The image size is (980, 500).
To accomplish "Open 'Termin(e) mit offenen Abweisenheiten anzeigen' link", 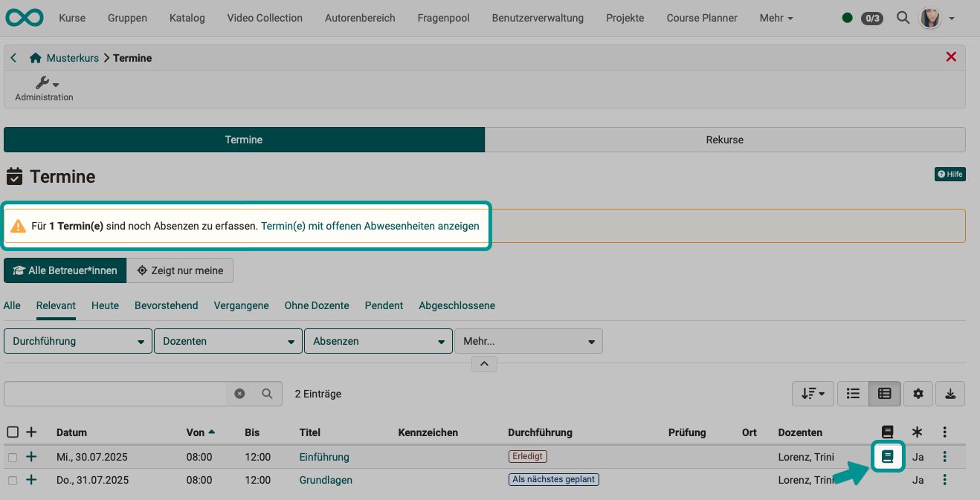I will [x=370, y=226].
